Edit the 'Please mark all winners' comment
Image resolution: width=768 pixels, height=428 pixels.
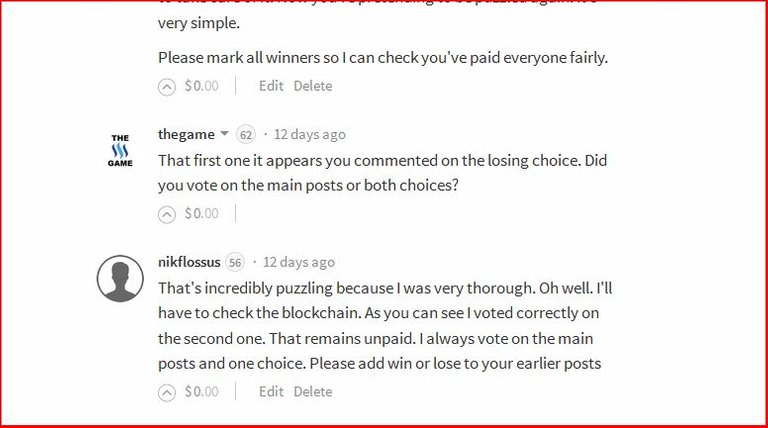click(271, 86)
